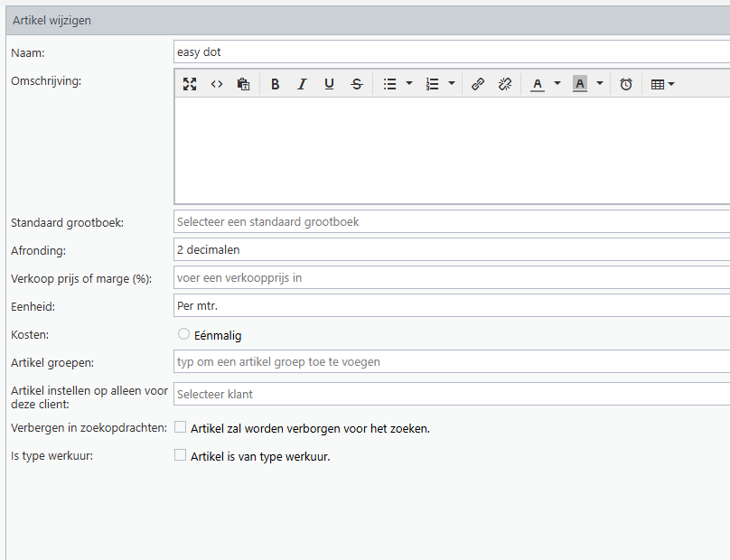
Task: Click the 'Selecteer klant' client field
Action: pos(452,394)
